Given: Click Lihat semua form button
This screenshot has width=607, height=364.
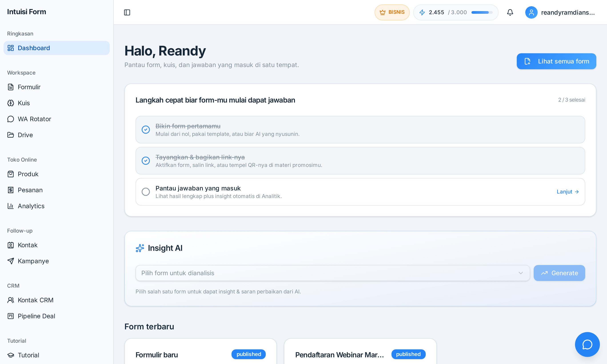Looking at the screenshot, I should pyautogui.click(x=556, y=61).
